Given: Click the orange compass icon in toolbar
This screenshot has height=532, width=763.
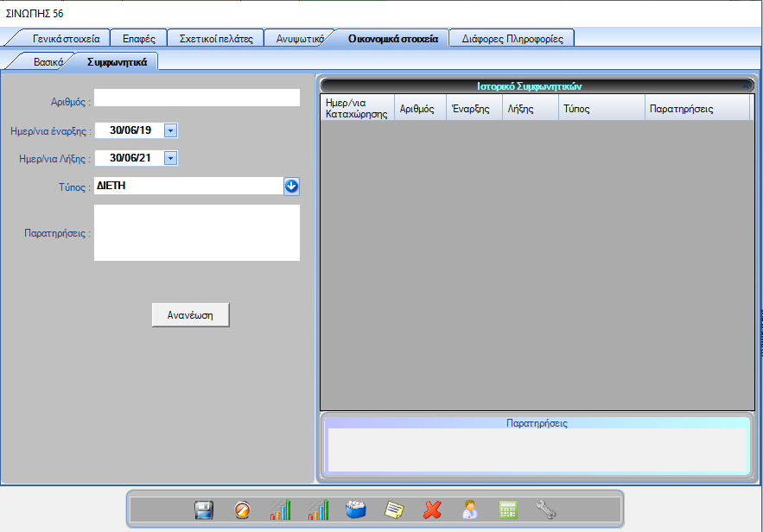Looking at the screenshot, I should pyautogui.click(x=243, y=510).
